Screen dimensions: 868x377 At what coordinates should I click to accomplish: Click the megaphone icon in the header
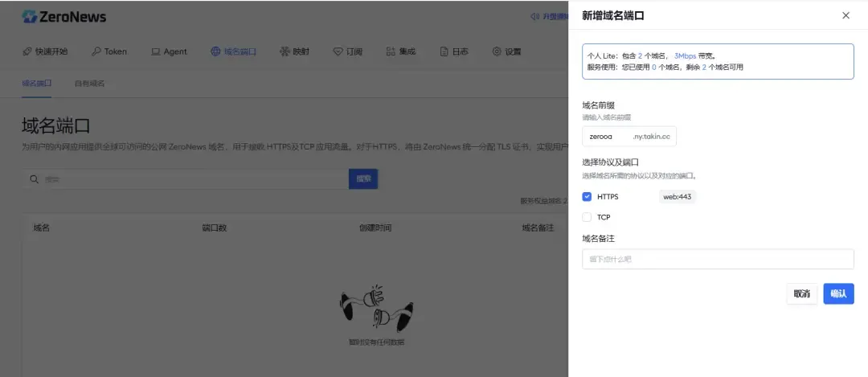(x=534, y=17)
